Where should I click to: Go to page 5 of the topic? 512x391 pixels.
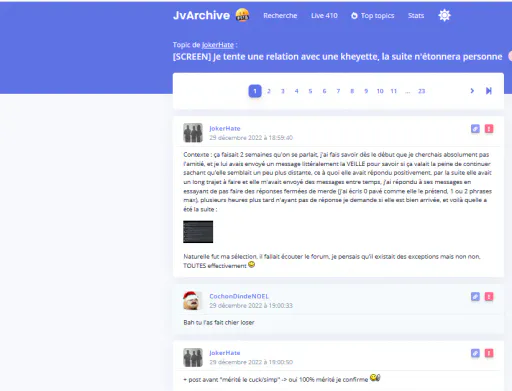310,91
